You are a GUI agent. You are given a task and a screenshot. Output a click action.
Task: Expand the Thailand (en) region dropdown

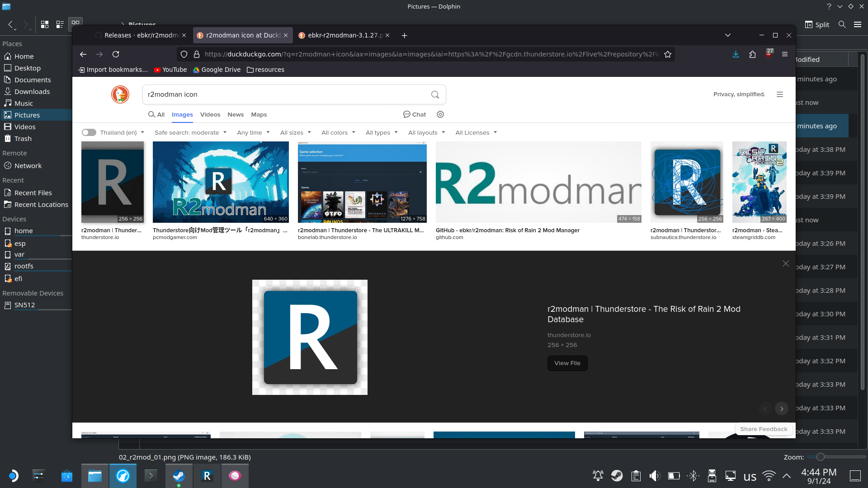pyautogui.click(x=122, y=132)
